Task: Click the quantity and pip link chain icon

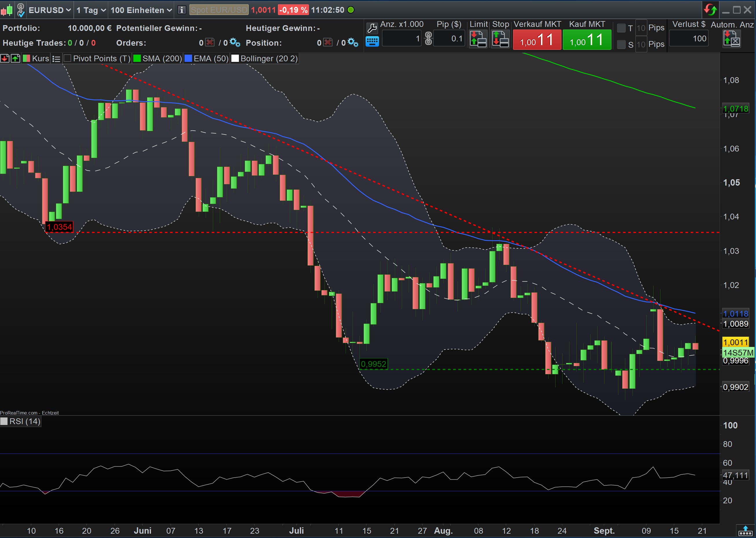Action: [428, 39]
